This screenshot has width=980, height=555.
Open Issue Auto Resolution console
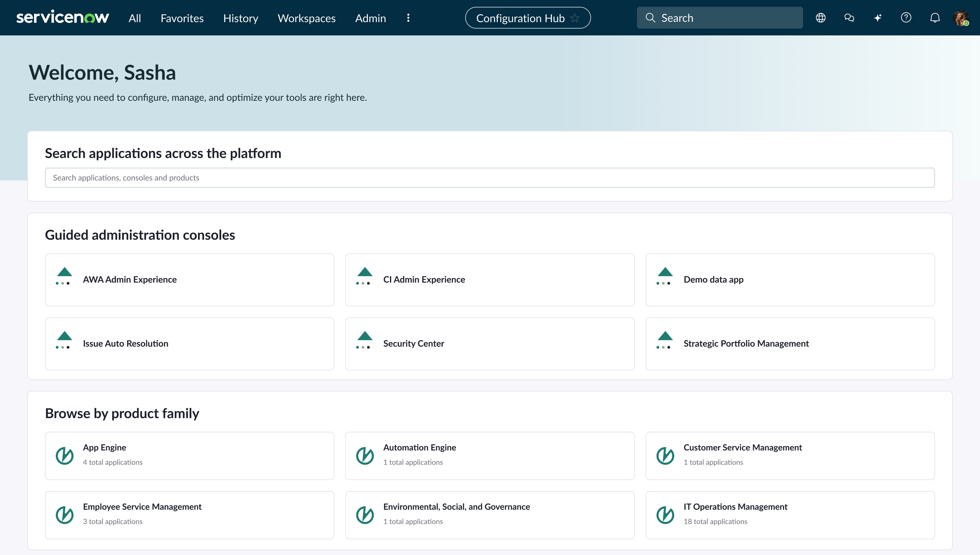tap(190, 344)
